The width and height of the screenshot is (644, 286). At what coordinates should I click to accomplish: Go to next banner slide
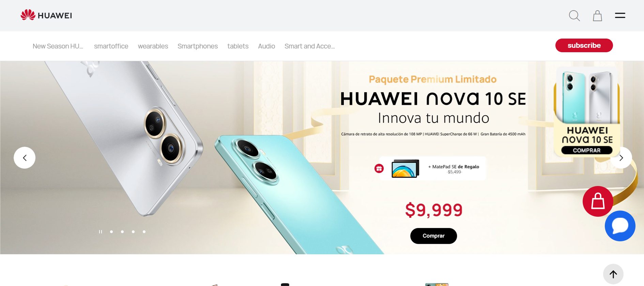621,158
